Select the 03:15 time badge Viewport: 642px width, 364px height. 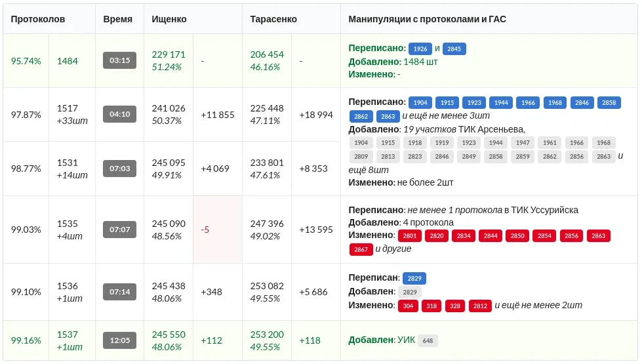click(x=119, y=60)
